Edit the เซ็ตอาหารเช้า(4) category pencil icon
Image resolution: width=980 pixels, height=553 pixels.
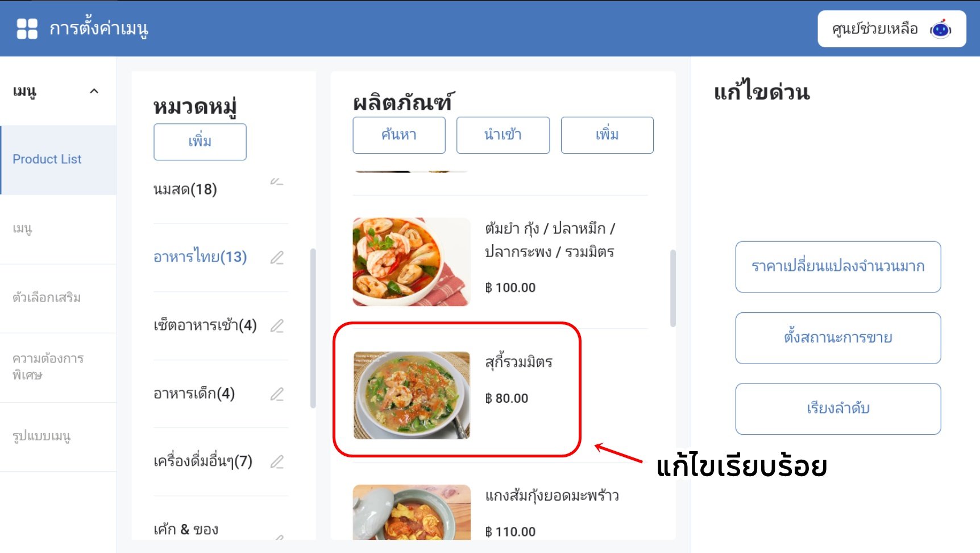(x=277, y=326)
